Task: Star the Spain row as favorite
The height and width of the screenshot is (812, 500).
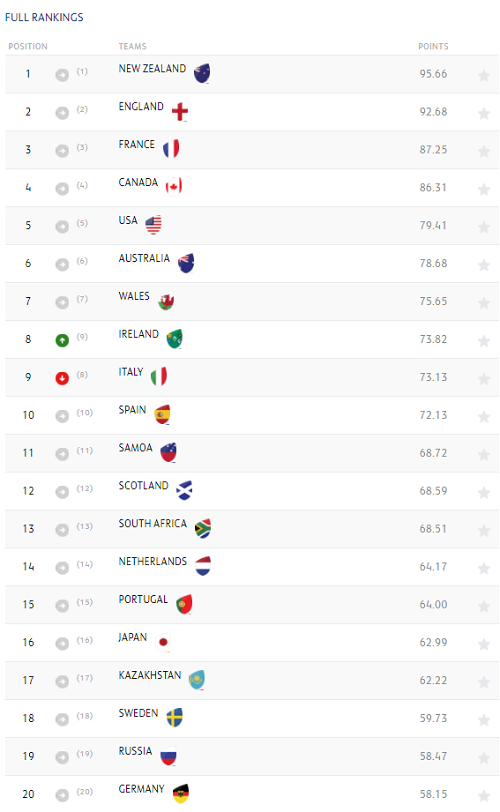Action: 484,417
